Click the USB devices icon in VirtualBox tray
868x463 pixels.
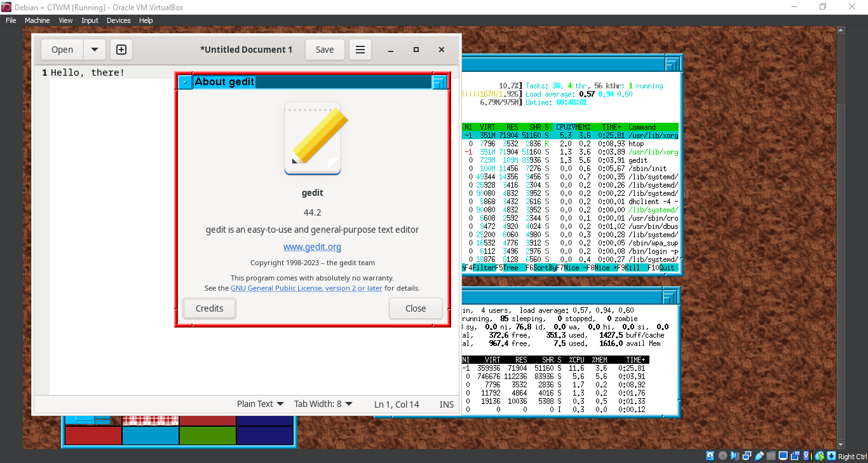click(759, 456)
